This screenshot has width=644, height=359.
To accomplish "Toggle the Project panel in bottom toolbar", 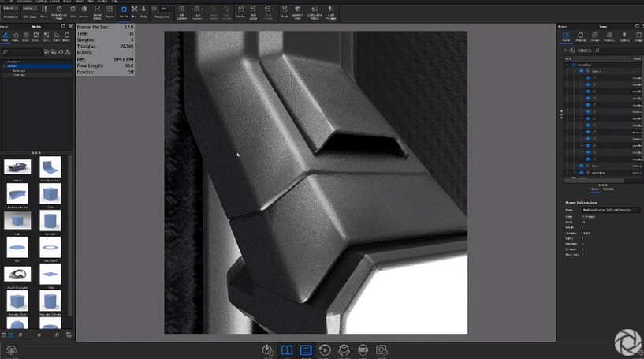I will (x=305, y=350).
